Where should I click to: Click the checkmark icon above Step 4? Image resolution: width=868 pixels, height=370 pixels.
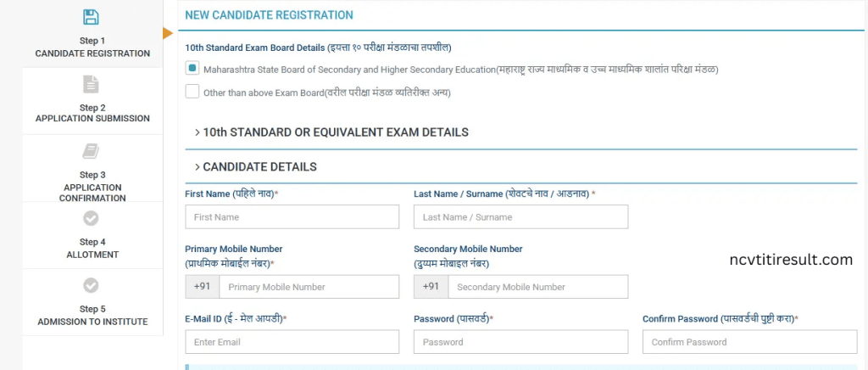point(91,219)
